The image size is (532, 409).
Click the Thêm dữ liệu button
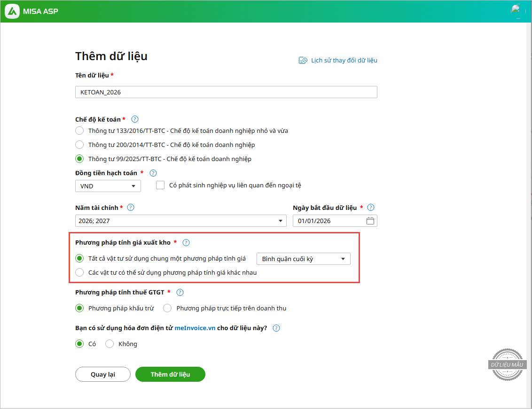(170, 374)
